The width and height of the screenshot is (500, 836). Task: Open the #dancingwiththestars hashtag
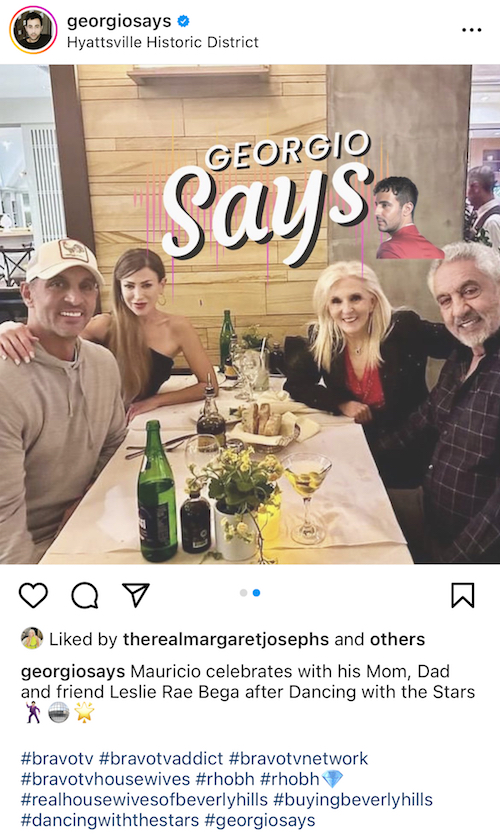110,820
